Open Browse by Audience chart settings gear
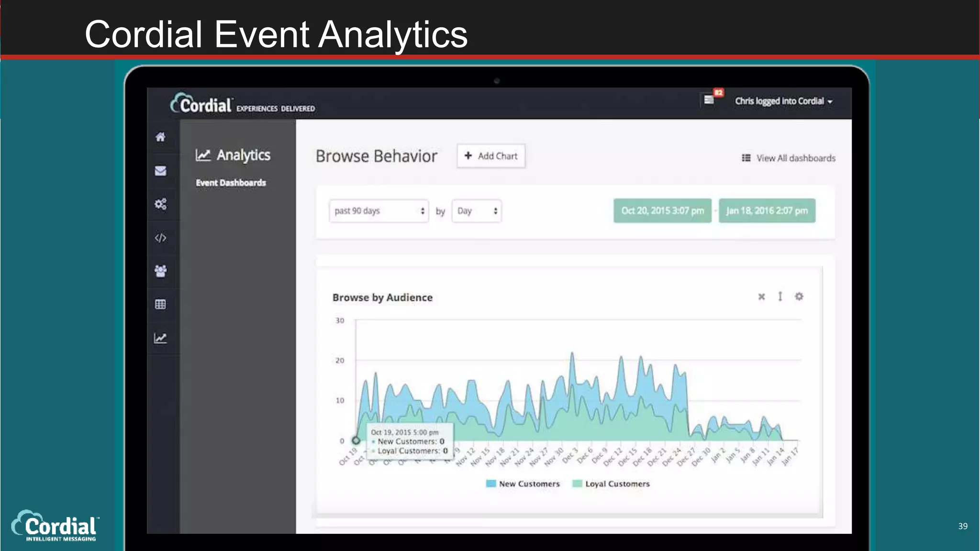 (x=799, y=297)
